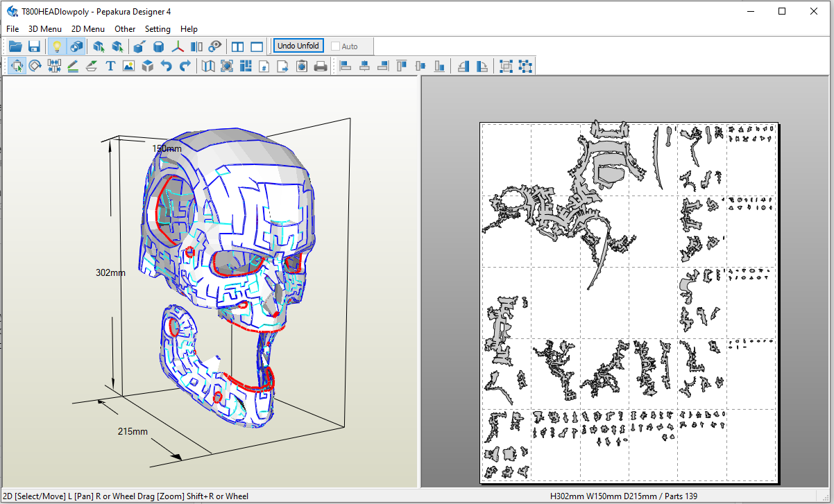Image resolution: width=834 pixels, height=504 pixels.
Task: Click the align top icon
Action: (402, 66)
